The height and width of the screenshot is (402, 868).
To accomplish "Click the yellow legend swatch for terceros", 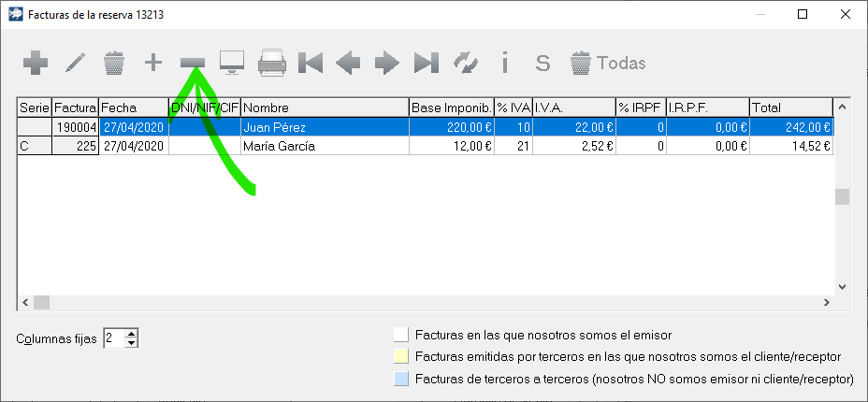I will 400,356.
